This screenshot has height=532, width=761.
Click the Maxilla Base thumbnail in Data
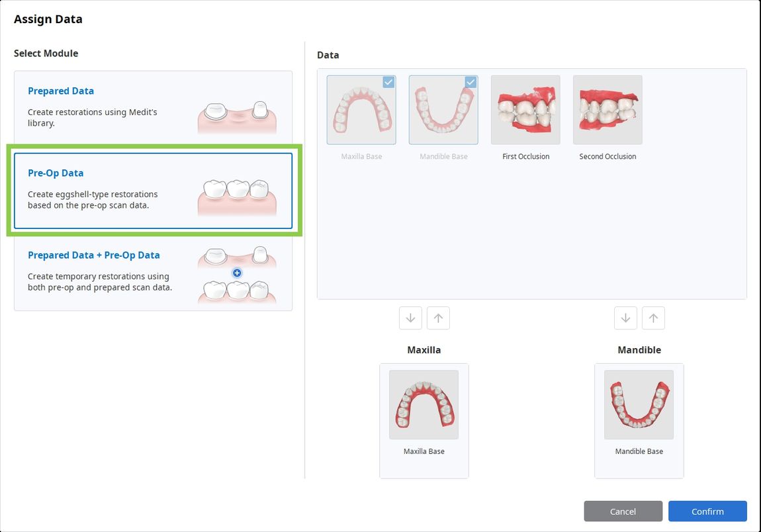click(x=361, y=110)
